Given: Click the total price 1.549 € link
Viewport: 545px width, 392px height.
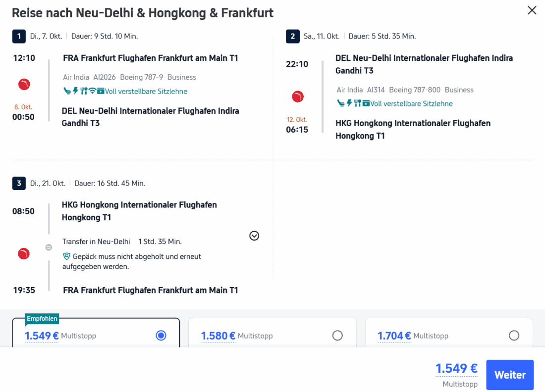Looking at the screenshot, I should (456, 369).
